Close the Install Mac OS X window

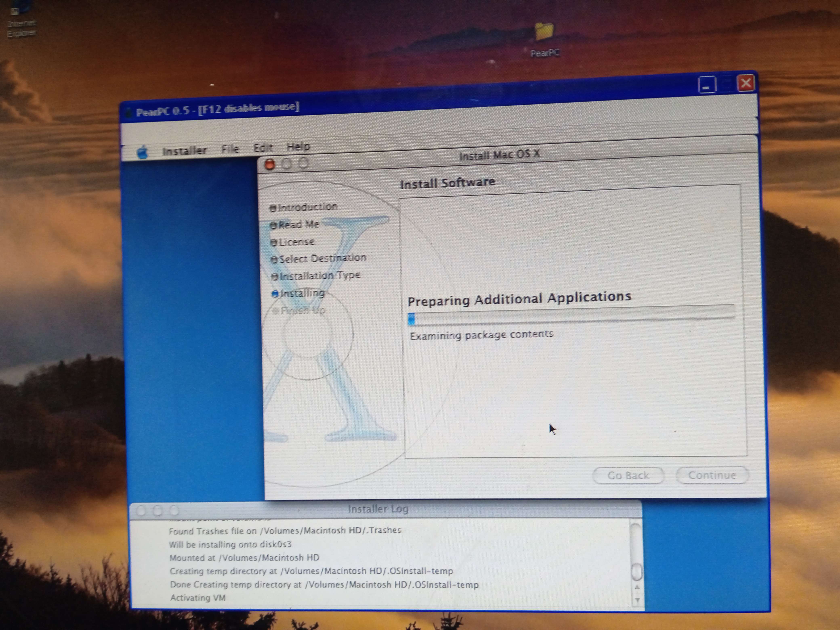point(270,164)
